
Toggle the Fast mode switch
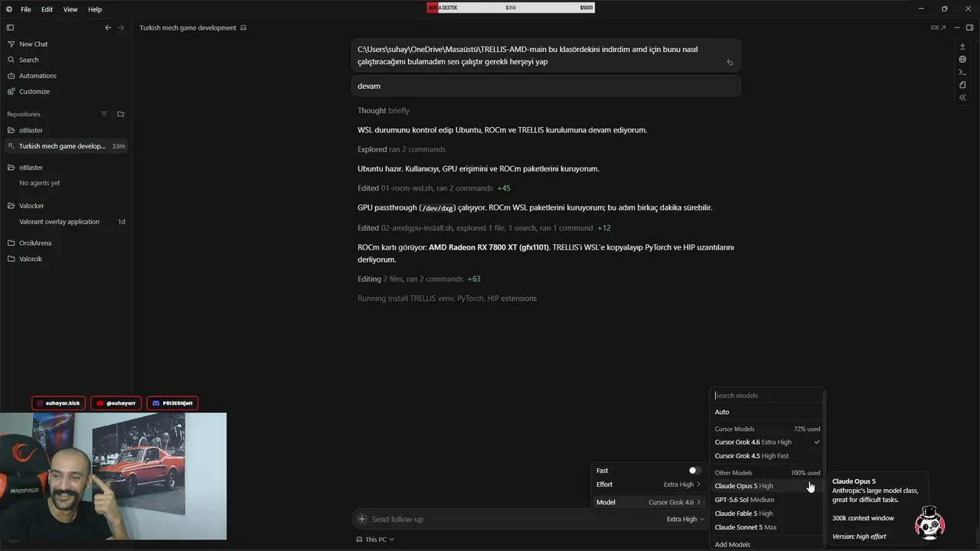click(x=694, y=471)
